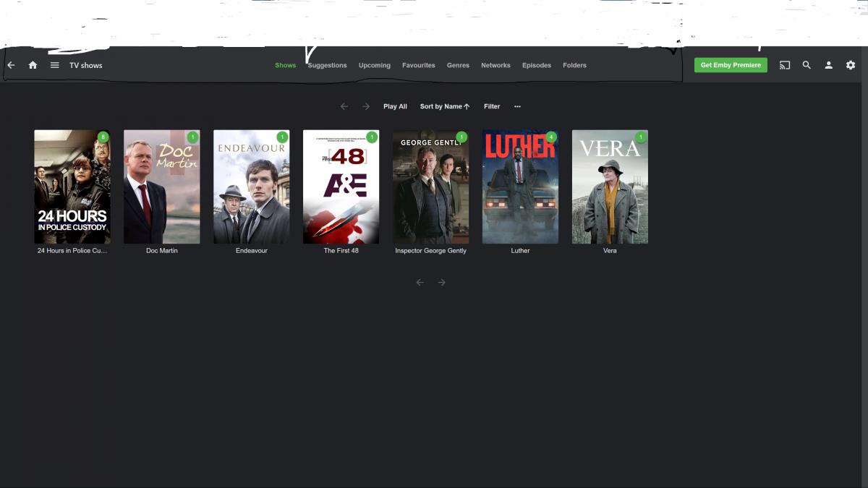
Task: Open the Doc Martin poster
Action: pyautogui.click(x=162, y=187)
